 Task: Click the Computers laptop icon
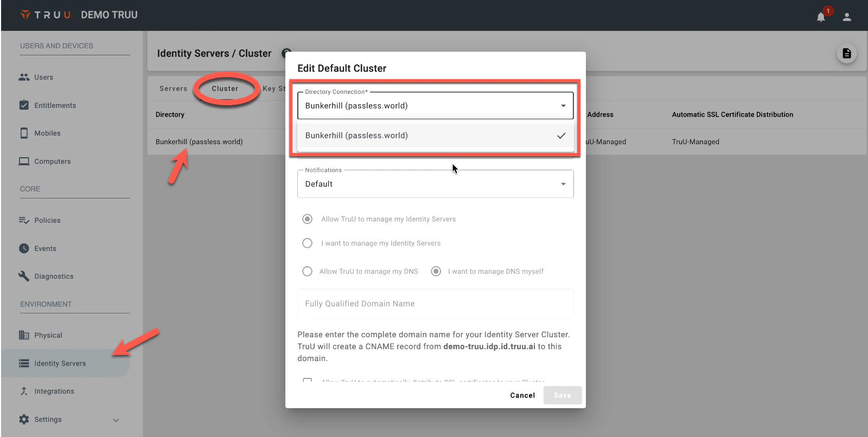(24, 161)
